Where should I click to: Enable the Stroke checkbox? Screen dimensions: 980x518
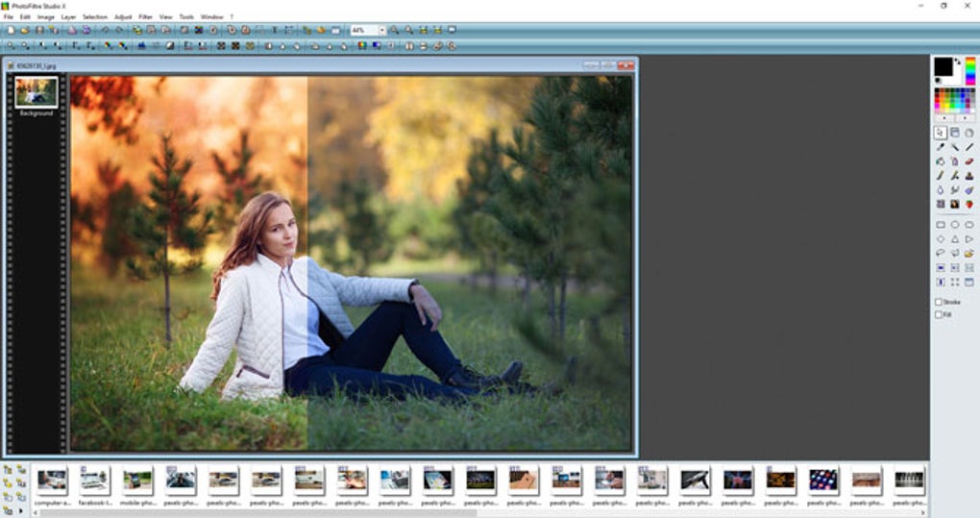point(938,302)
